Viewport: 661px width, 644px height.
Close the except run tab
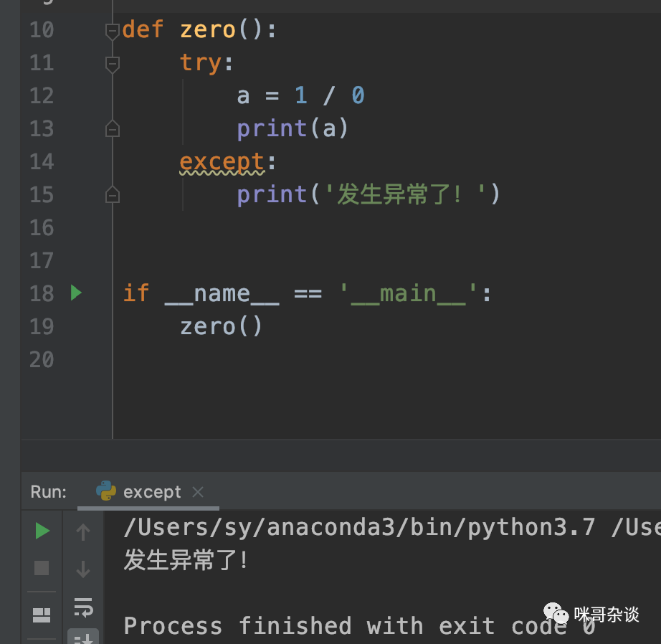point(198,492)
